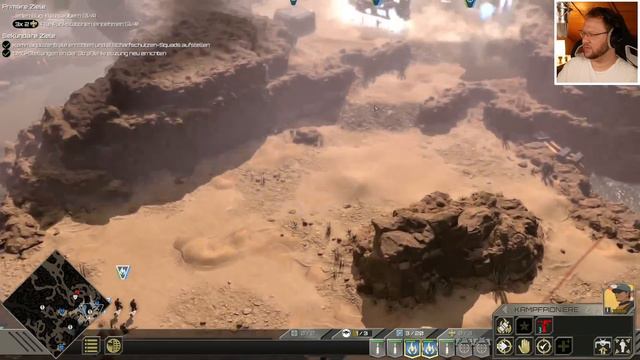The height and width of the screenshot is (360, 640).
Task: Click the 3x 2 objective badge
Action: point(25,24)
